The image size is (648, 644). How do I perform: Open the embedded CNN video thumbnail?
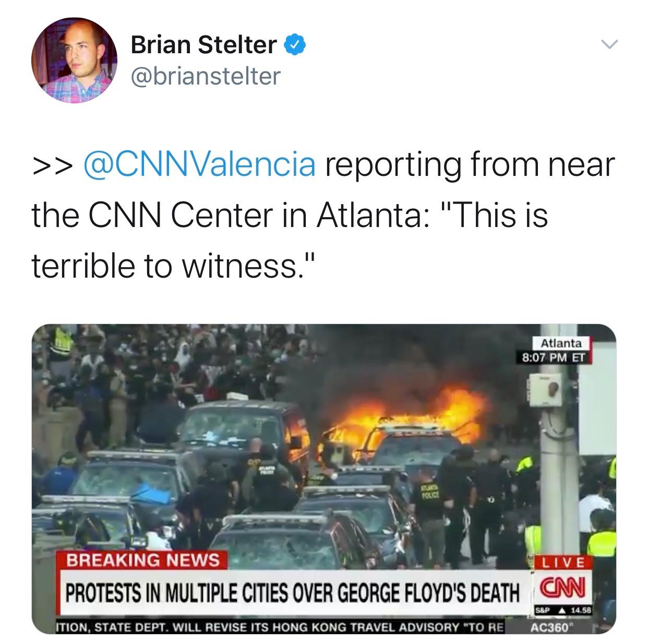(324, 479)
